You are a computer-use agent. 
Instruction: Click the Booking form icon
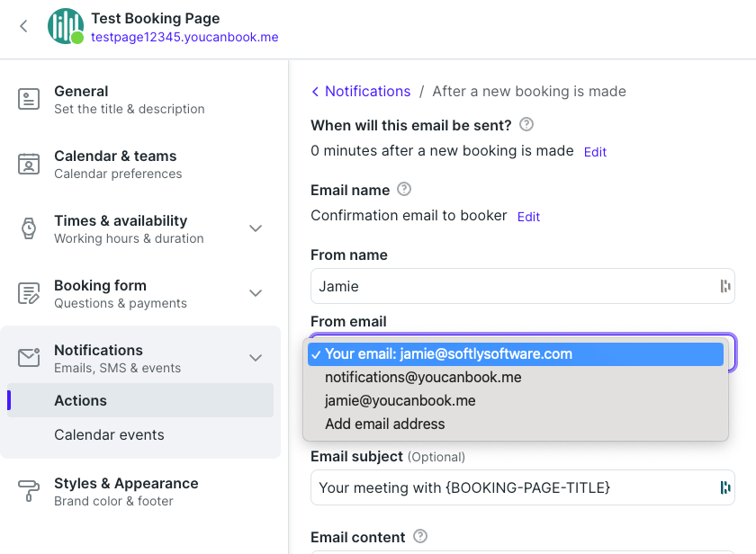pyautogui.click(x=29, y=293)
